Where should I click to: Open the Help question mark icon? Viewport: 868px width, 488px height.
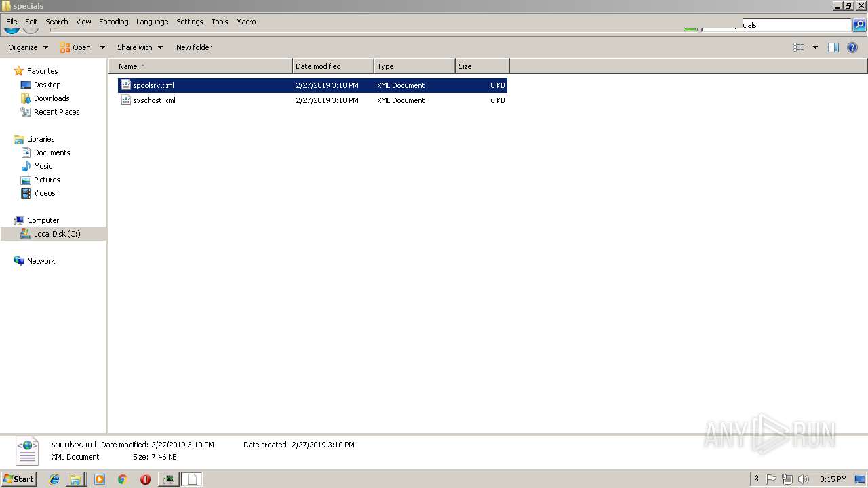click(852, 47)
